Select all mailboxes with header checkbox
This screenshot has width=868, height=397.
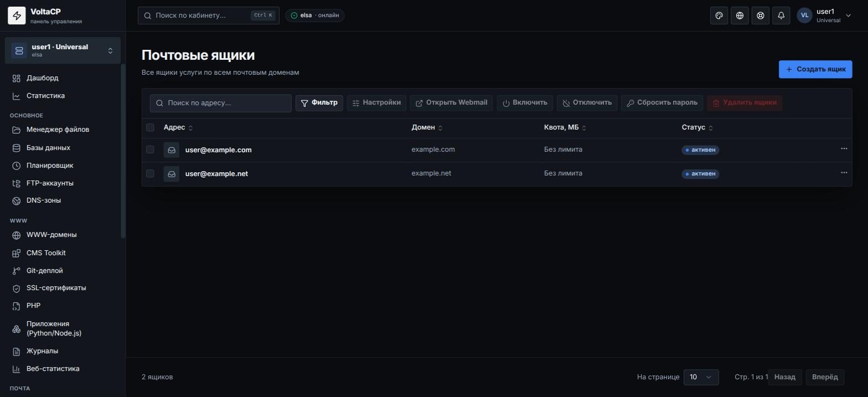click(150, 128)
